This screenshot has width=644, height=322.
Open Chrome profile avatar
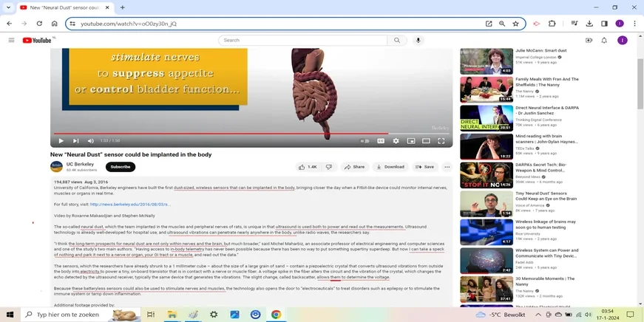[620, 24]
